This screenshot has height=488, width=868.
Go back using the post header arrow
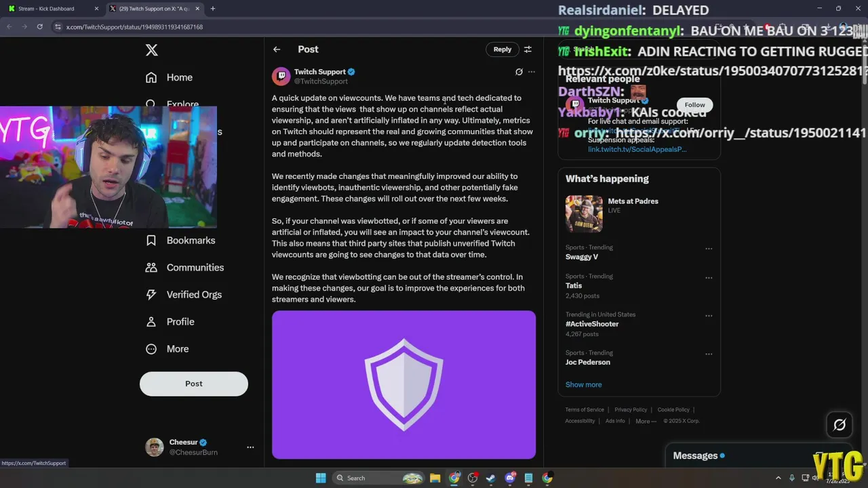pyautogui.click(x=277, y=49)
